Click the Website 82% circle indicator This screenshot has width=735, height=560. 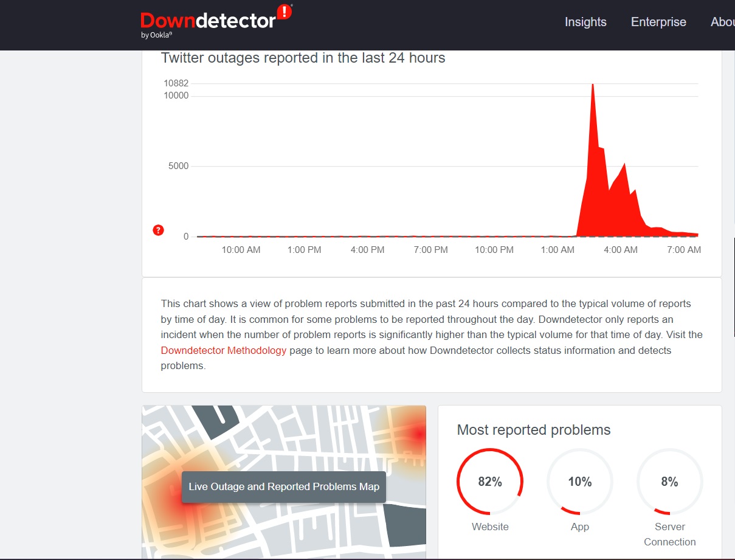(x=490, y=482)
